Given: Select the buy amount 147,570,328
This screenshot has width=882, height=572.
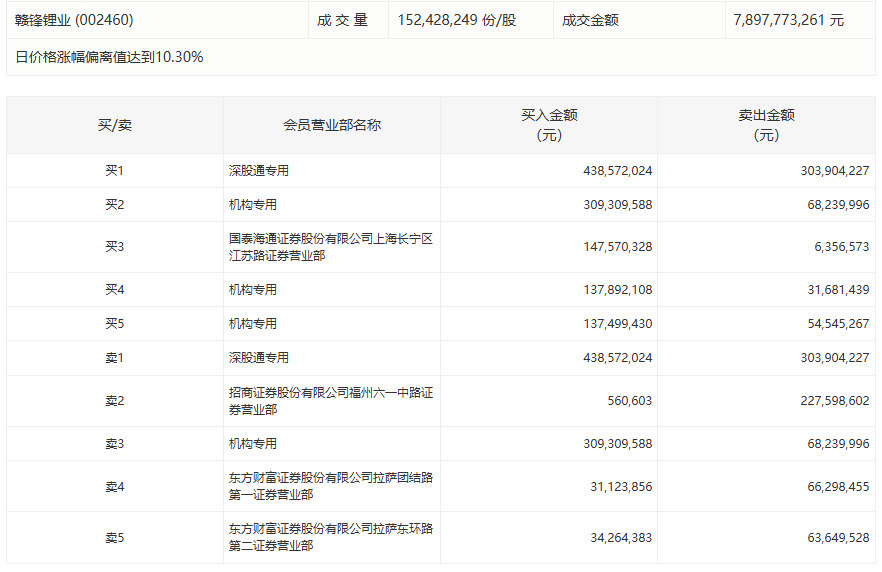Looking at the screenshot, I should 618,247.
